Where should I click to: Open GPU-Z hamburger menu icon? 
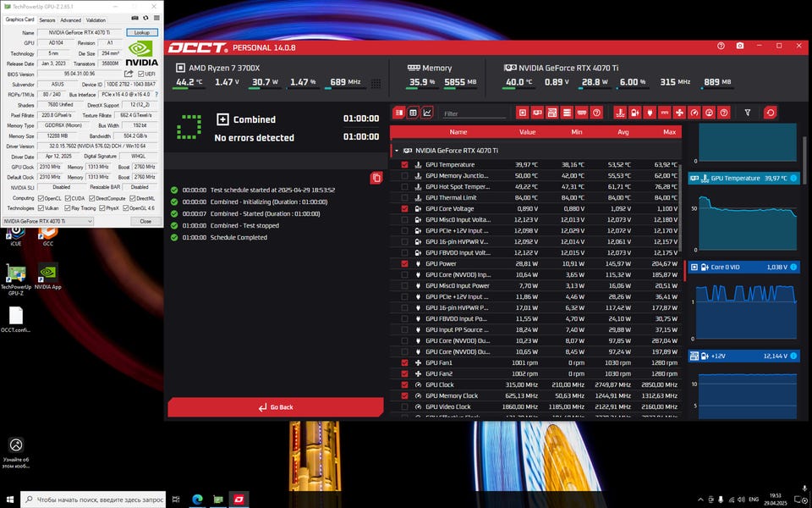pyautogui.click(x=156, y=18)
